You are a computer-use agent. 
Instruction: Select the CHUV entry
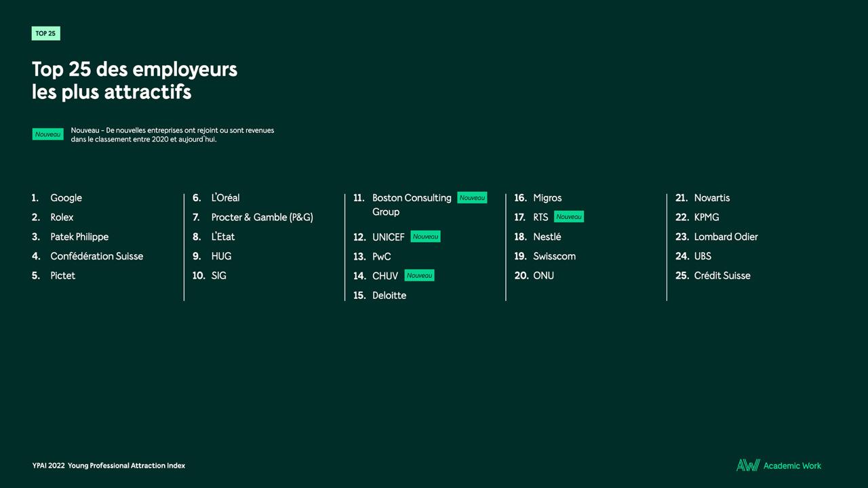click(x=385, y=275)
